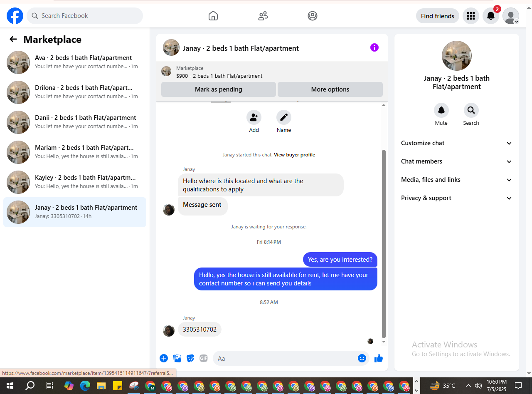Focus the Aa message input box

(x=285, y=358)
